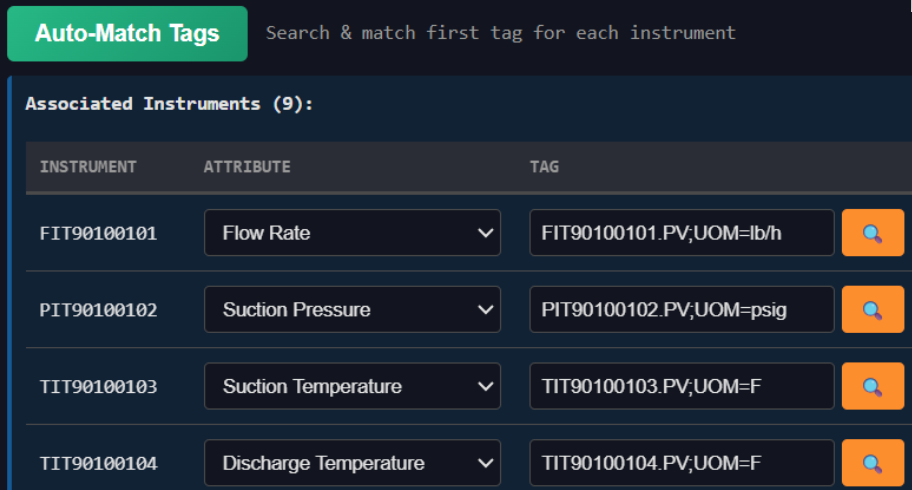Image resolution: width=912 pixels, height=490 pixels.
Task: Click the ATTRIBUTE column header
Action: [247, 167]
